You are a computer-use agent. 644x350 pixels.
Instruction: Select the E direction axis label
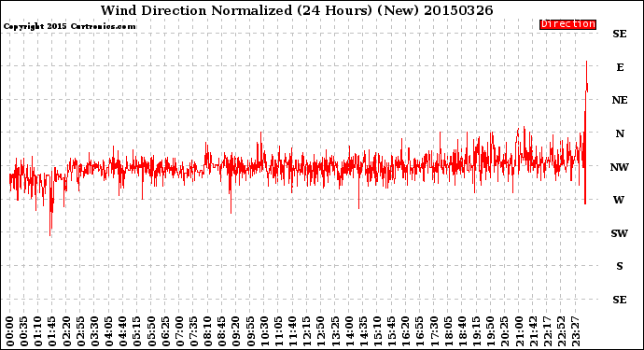tap(620, 67)
